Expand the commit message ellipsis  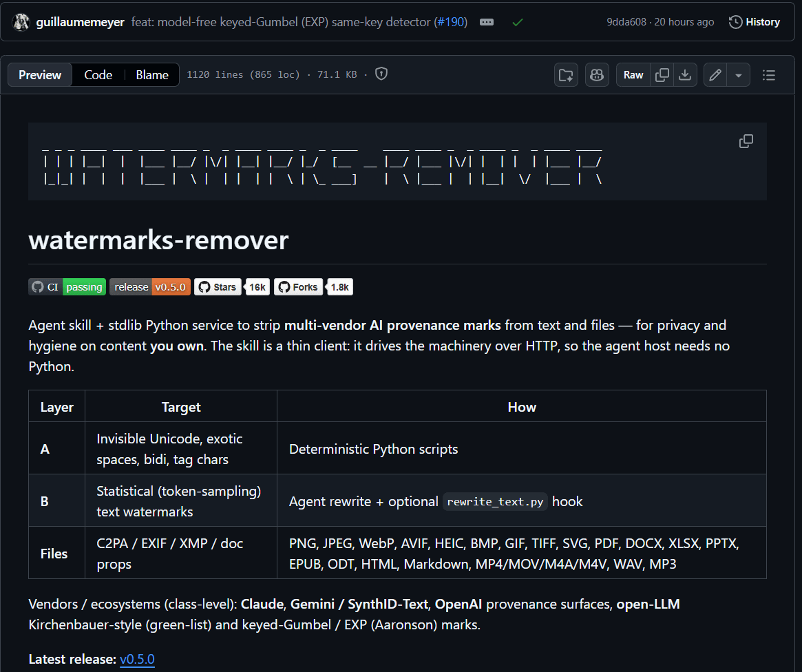(487, 22)
